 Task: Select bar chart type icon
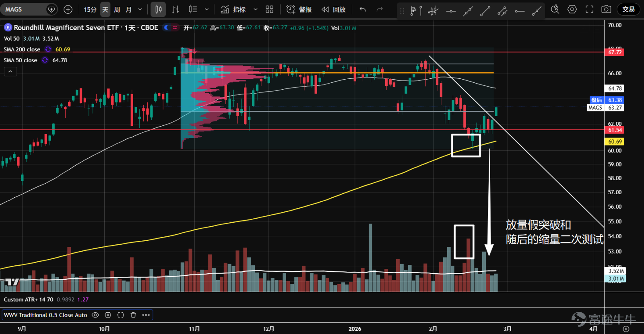(x=175, y=9)
